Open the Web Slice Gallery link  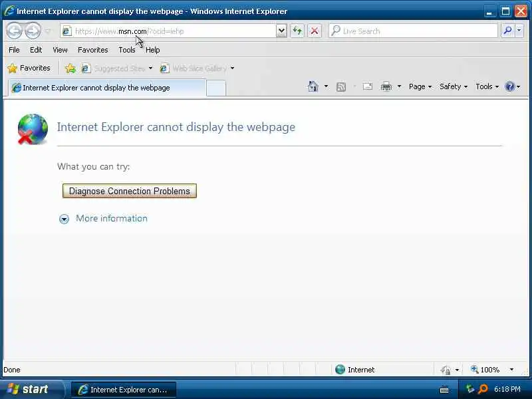pos(194,68)
